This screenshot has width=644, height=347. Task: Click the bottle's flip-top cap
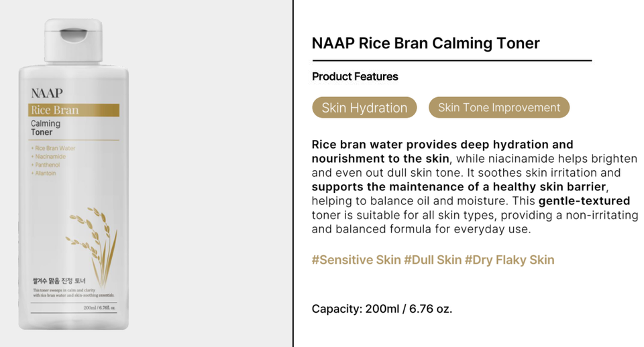(x=73, y=40)
